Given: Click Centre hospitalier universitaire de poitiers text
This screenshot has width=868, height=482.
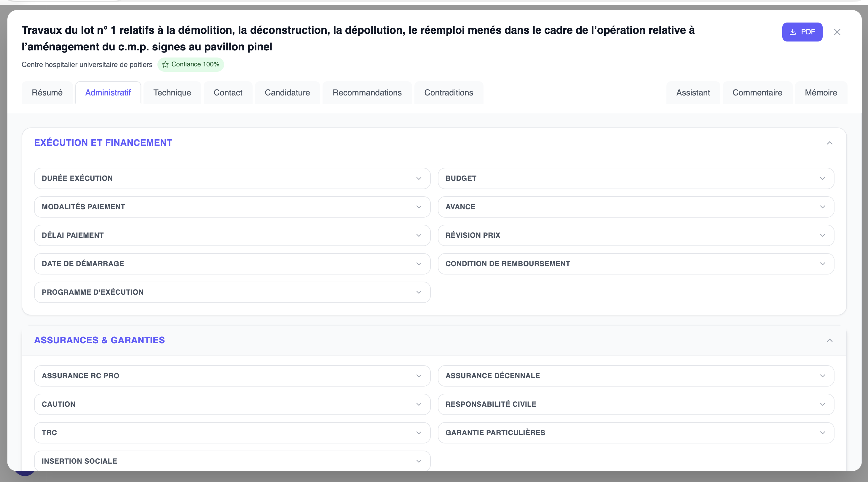Looking at the screenshot, I should tap(87, 65).
